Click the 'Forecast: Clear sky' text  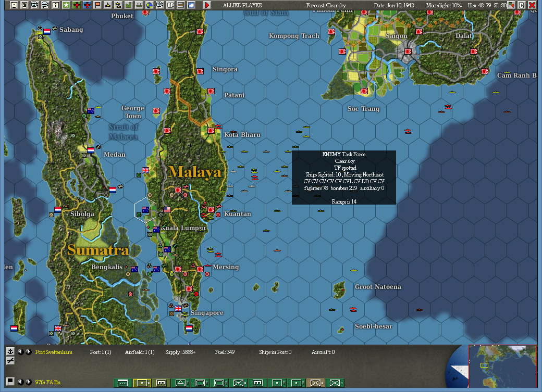[326, 5]
